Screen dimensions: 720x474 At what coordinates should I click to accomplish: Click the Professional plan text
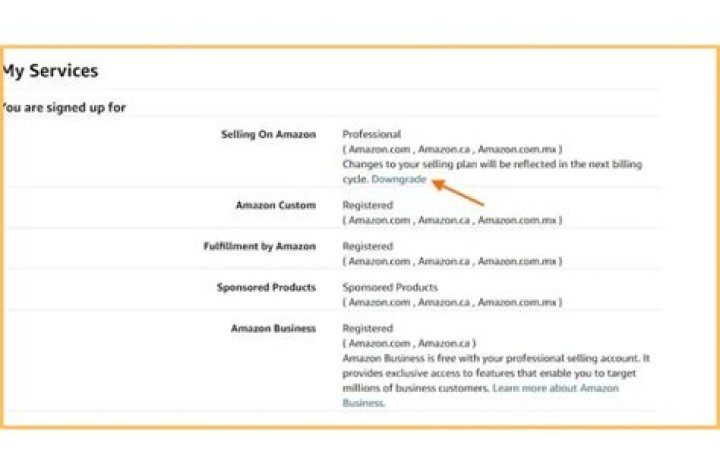click(x=371, y=134)
